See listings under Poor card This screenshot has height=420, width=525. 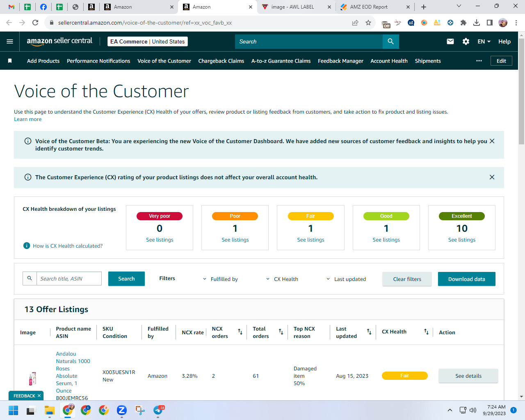pyautogui.click(x=235, y=240)
